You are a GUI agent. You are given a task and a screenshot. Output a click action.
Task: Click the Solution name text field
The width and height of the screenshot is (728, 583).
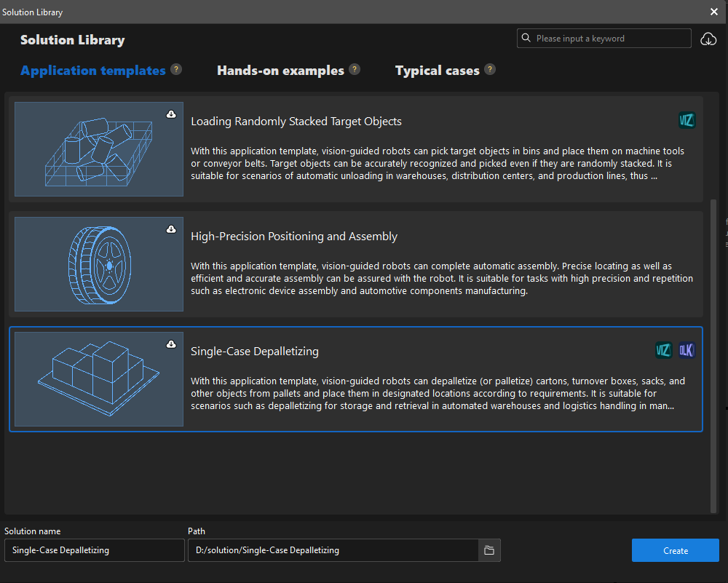pyautogui.click(x=95, y=550)
